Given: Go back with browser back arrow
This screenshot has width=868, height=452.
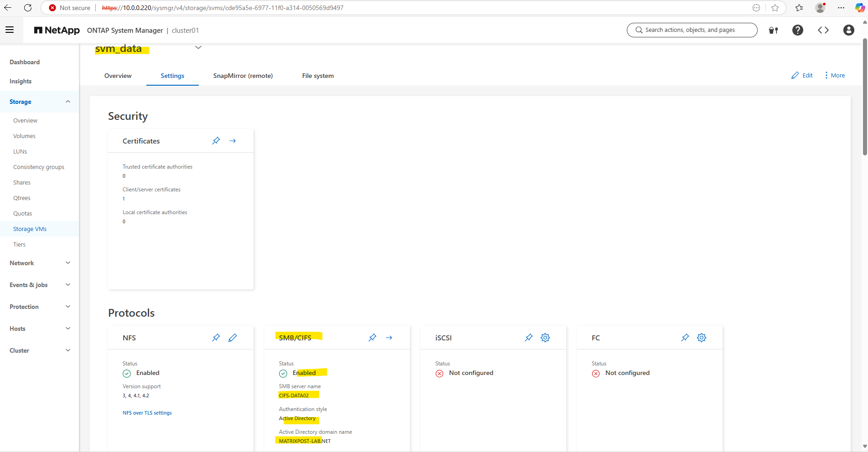Looking at the screenshot, I should (8, 8).
